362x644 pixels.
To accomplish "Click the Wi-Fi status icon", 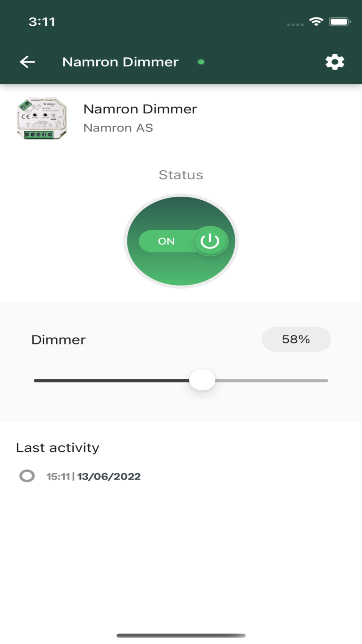I will (x=316, y=22).
